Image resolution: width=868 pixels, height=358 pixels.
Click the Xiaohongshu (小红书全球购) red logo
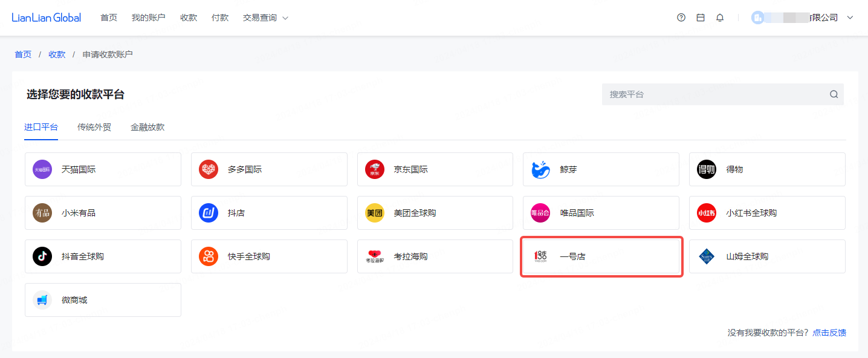(707, 213)
